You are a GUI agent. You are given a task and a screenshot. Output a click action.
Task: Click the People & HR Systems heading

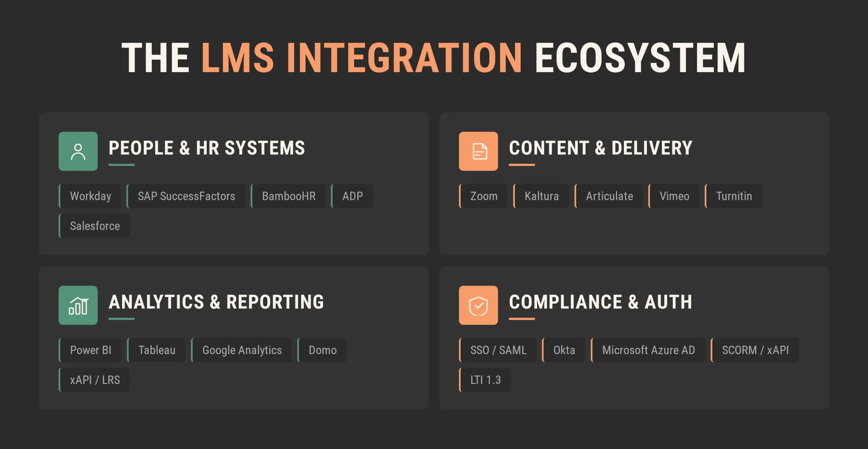(x=207, y=148)
